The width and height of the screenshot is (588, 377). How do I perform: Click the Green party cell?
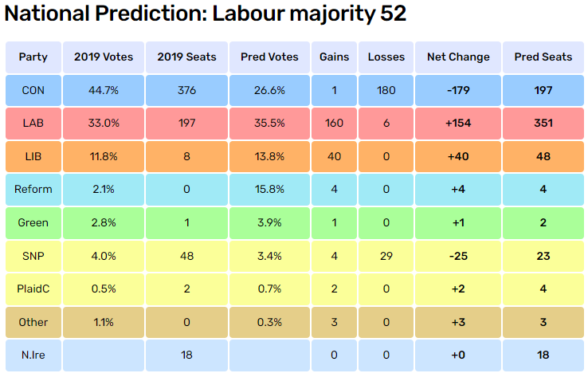point(33,223)
